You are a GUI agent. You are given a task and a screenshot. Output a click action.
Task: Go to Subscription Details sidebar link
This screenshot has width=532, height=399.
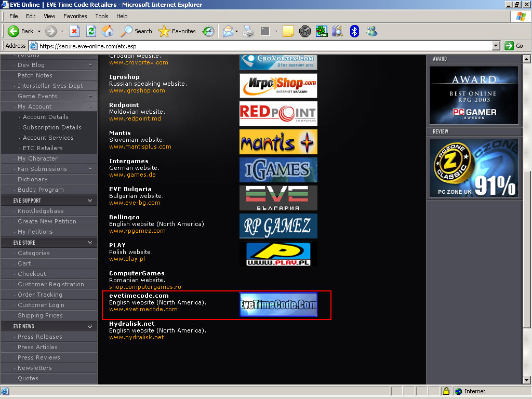(x=52, y=127)
